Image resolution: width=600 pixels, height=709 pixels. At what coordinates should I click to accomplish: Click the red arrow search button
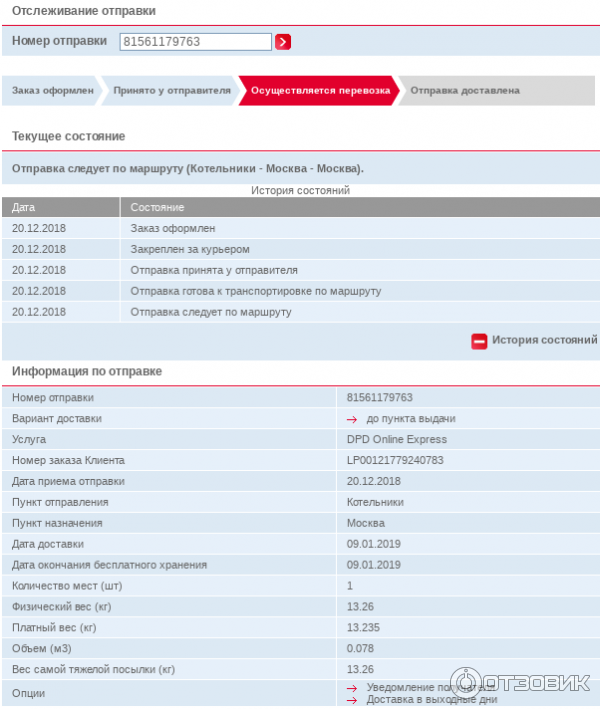click(x=283, y=41)
